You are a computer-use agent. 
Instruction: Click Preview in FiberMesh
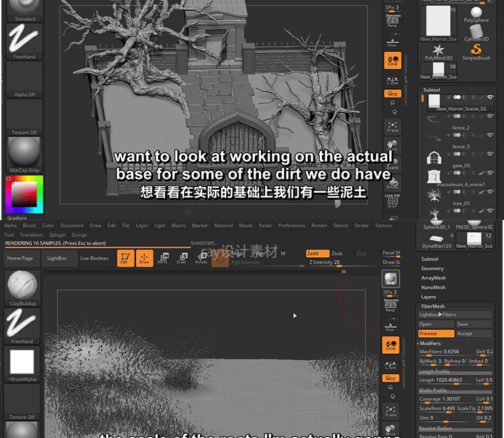[x=437, y=334]
